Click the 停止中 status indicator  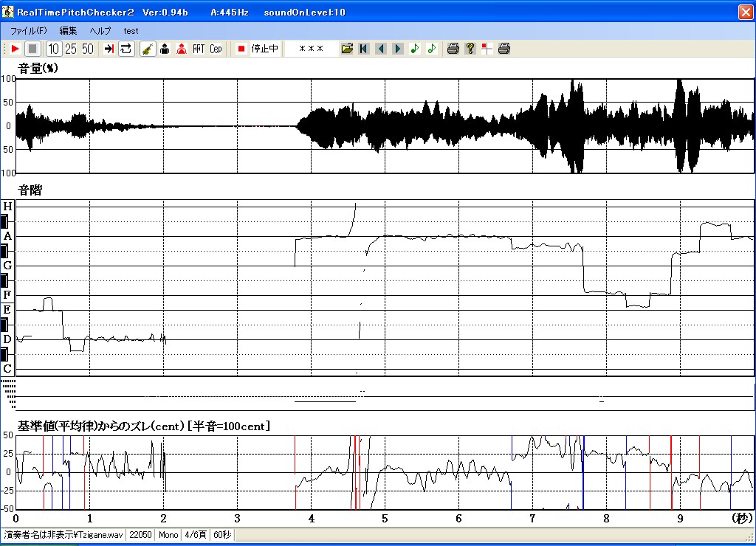click(265, 49)
